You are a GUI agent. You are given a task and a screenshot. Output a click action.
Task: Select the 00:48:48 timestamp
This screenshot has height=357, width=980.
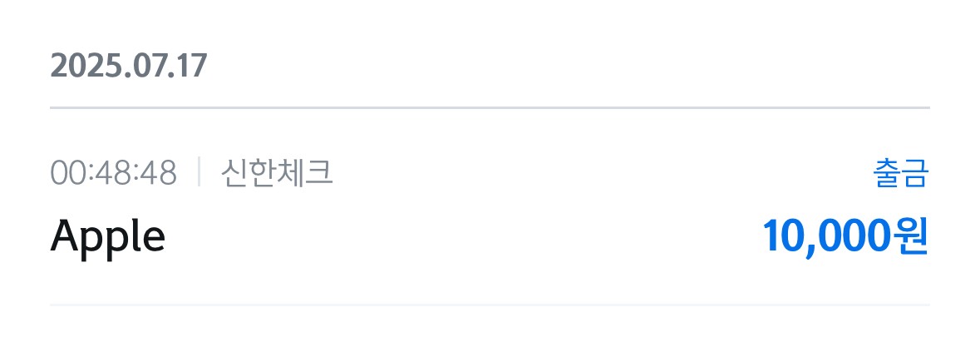pos(114,174)
